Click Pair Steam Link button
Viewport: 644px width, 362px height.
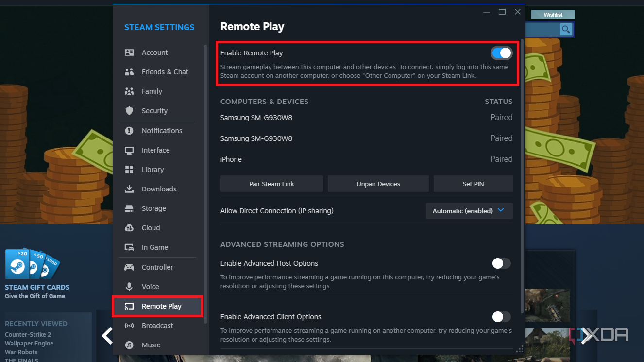(x=271, y=184)
